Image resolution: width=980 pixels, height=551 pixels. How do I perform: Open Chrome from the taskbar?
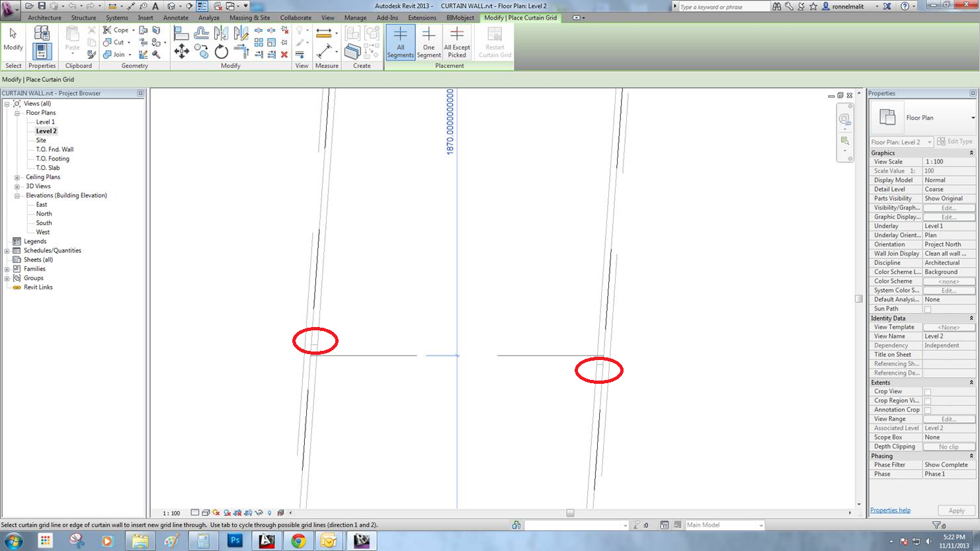coord(298,541)
